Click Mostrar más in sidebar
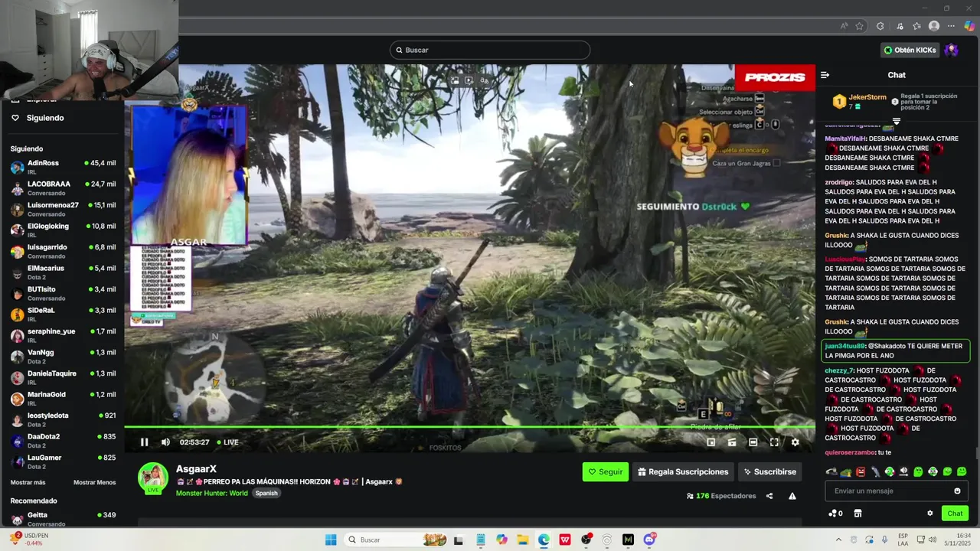This screenshot has width=980, height=551. click(x=28, y=483)
